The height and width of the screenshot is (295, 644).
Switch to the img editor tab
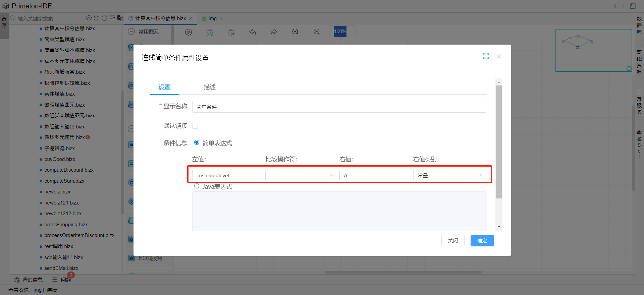(x=212, y=18)
